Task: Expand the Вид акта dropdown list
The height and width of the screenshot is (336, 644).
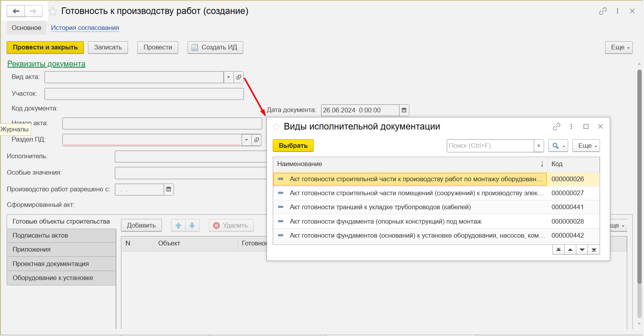Action: pos(228,77)
